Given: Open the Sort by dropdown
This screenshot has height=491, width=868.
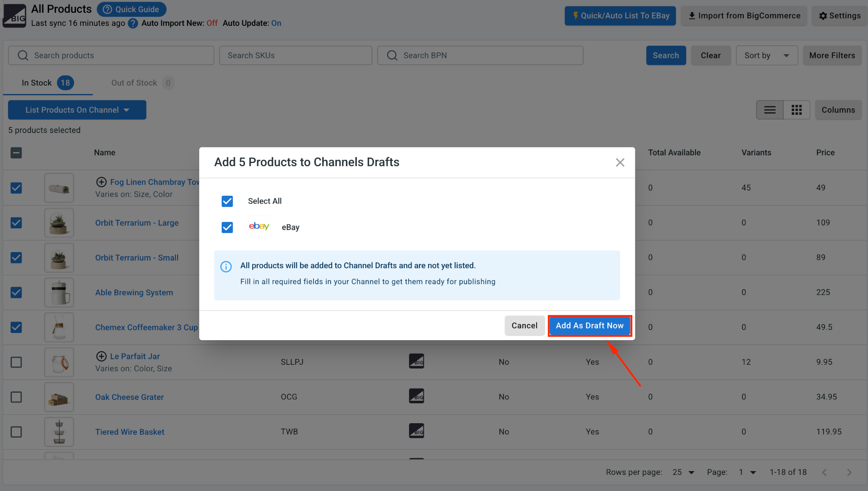Looking at the screenshot, I should tap(767, 55).
